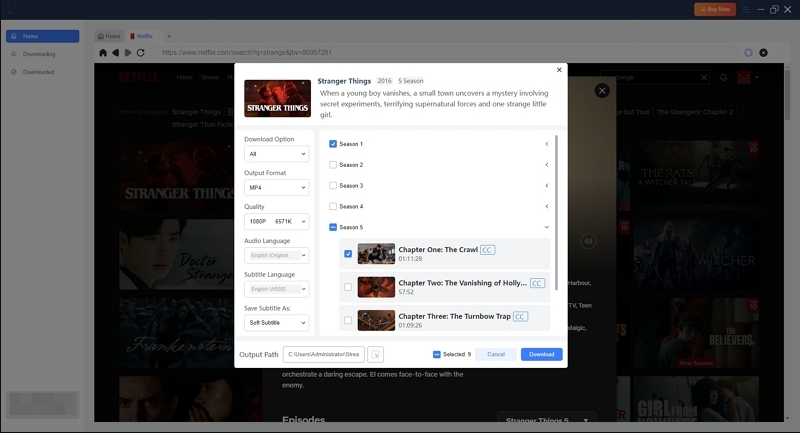Open Downloaded section in sidebar
Viewport: 800px width, 433px height.
[42, 72]
